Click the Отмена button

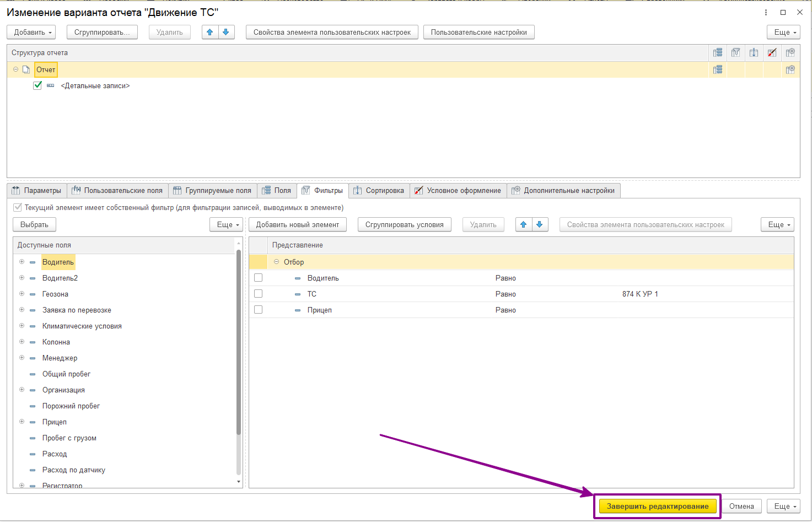(x=741, y=506)
